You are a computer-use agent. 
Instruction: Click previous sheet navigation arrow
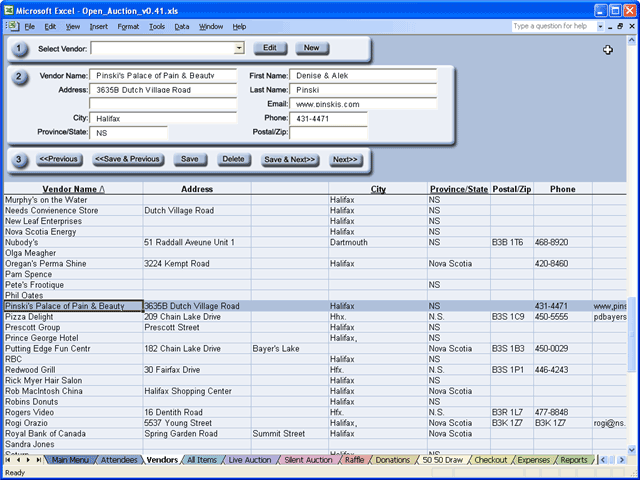(x=18, y=460)
